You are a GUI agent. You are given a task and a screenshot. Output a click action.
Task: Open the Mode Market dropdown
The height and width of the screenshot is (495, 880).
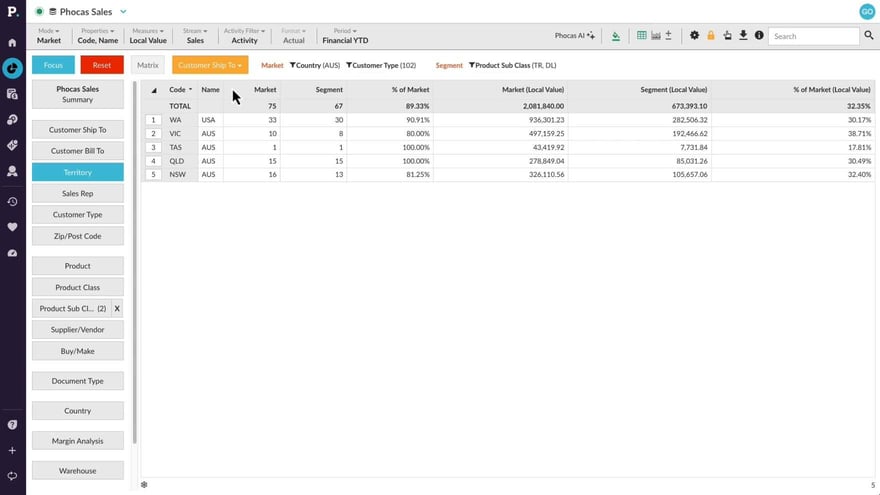(49, 36)
